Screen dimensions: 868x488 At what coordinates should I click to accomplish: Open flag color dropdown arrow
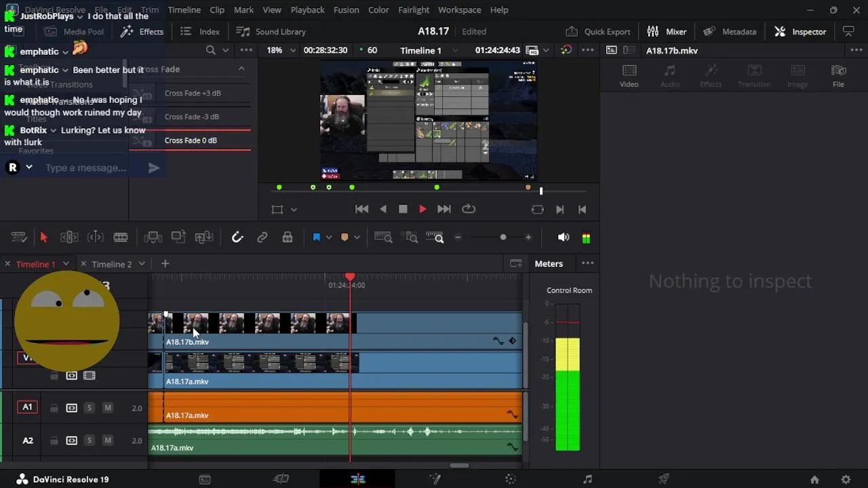[329, 237]
